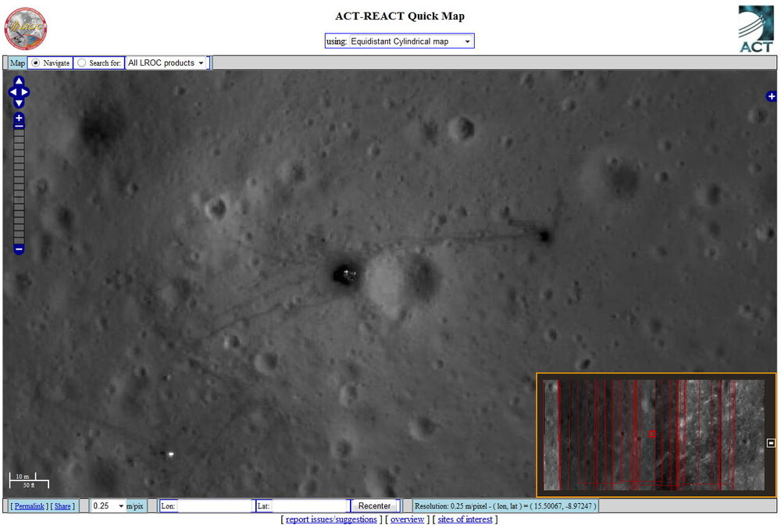Open the layers panel via the plus icon top-right
The height and width of the screenshot is (532, 781).
click(772, 96)
